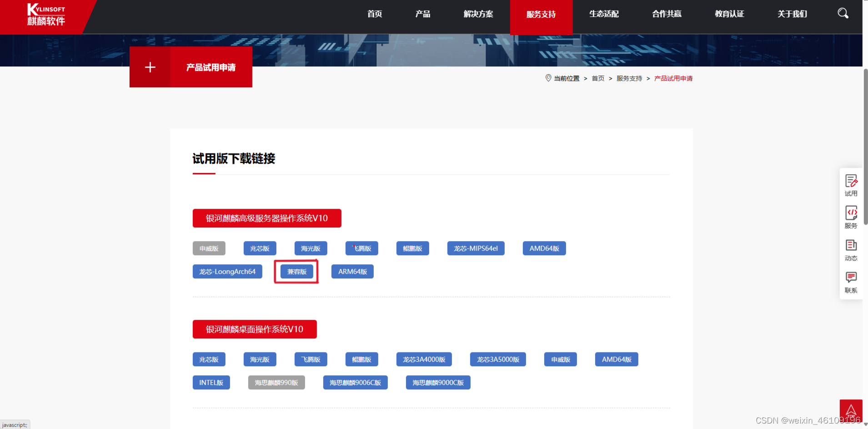
Task: Click the 试用 sidebar icon
Action: point(851,185)
